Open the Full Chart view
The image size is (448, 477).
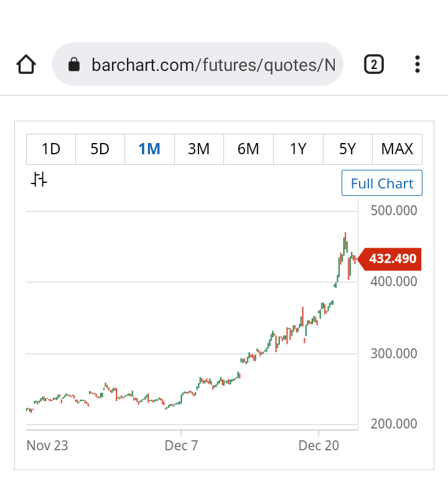[382, 183]
